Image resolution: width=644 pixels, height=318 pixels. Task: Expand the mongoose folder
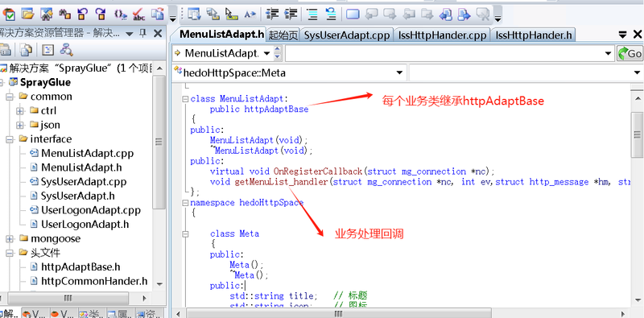tap(10, 239)
